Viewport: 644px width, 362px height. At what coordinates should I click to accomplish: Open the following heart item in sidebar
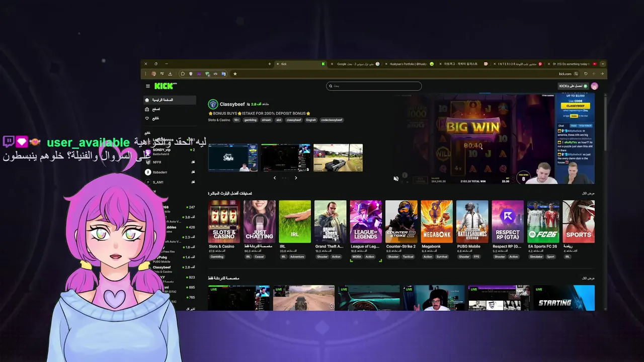pyautogui.click(x=169, y=119)
